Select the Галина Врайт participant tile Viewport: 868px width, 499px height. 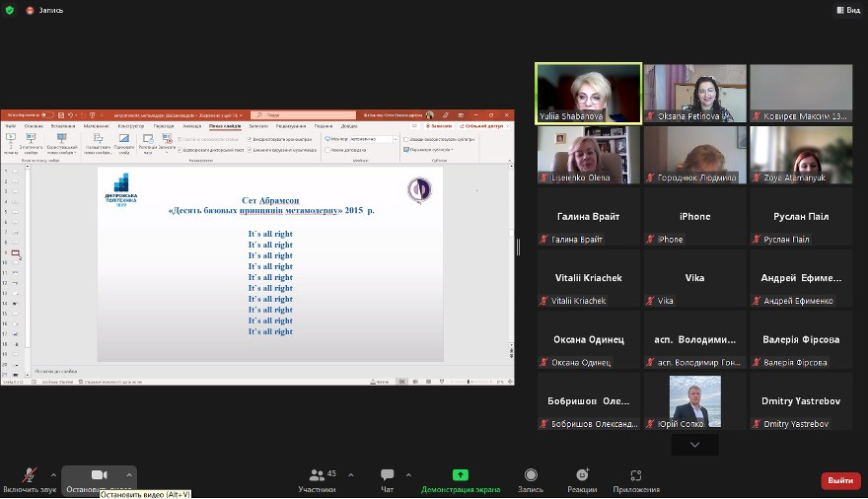coord(589,216)
